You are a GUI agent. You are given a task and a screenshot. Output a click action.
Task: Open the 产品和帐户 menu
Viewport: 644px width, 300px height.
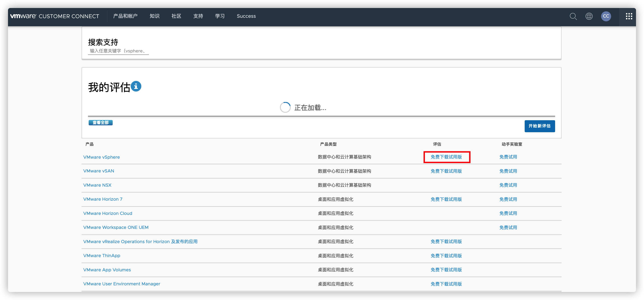click(x=125, y=16)
